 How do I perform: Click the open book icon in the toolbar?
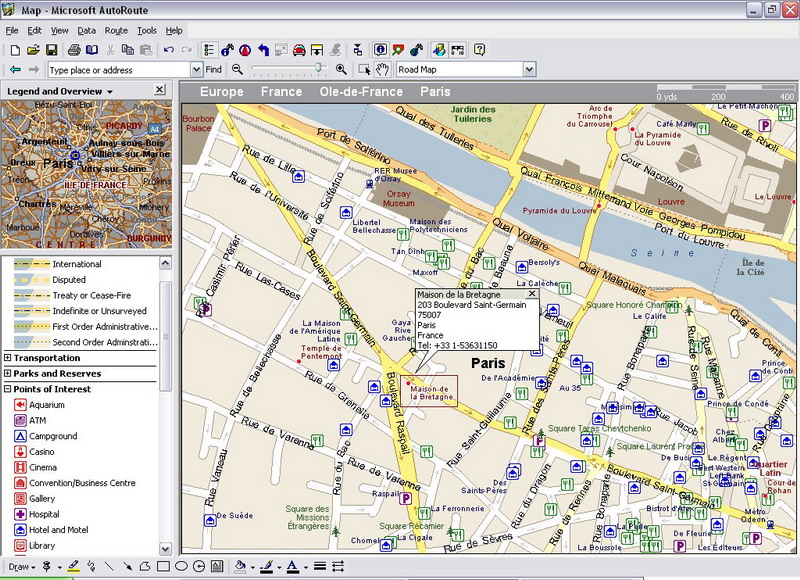92,50
